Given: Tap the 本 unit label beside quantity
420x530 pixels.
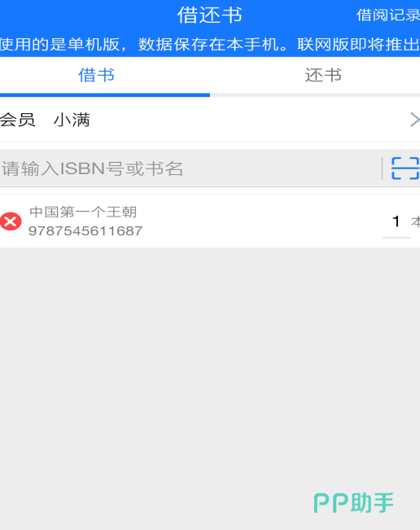Looking at the screenshot, I should click(x=416, y=221).
